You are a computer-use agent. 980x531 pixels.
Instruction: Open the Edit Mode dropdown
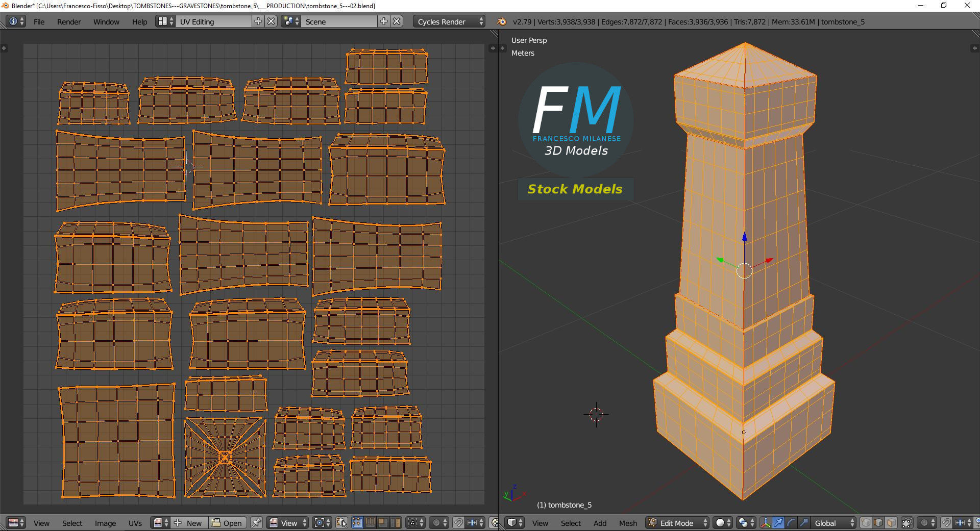(x=677, y=523)
